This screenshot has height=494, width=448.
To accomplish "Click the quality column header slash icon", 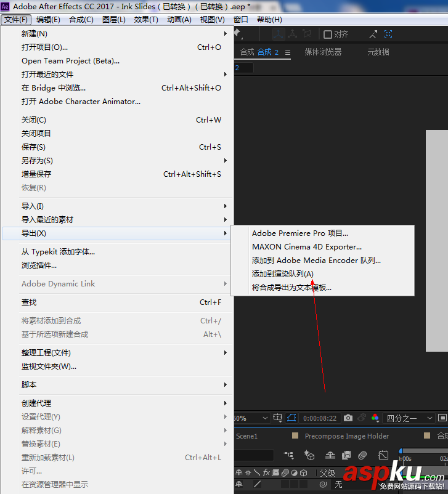I will (x=257, y=472).
